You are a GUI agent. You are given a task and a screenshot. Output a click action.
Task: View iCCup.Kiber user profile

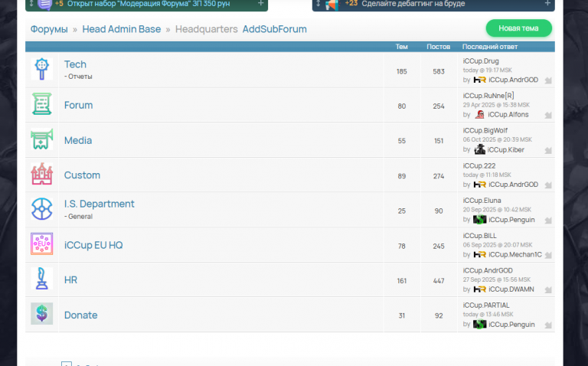pyautogui.click(x=506, y=149)
